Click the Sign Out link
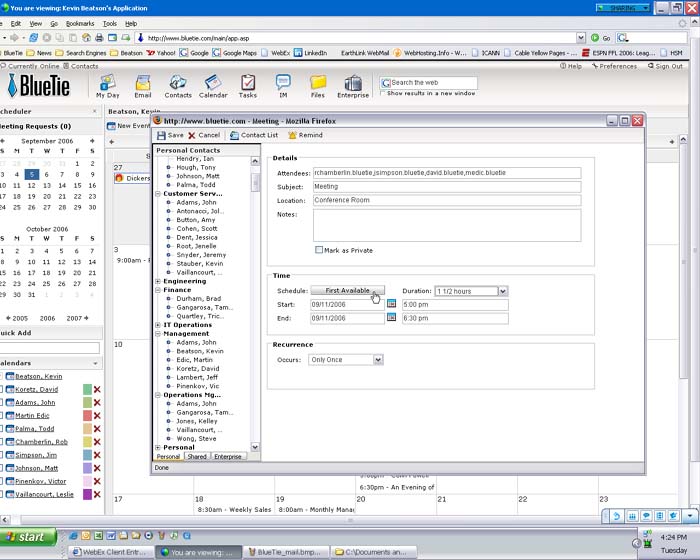Image resolution: width=700 pixels, height=560 pixels. 665,66
